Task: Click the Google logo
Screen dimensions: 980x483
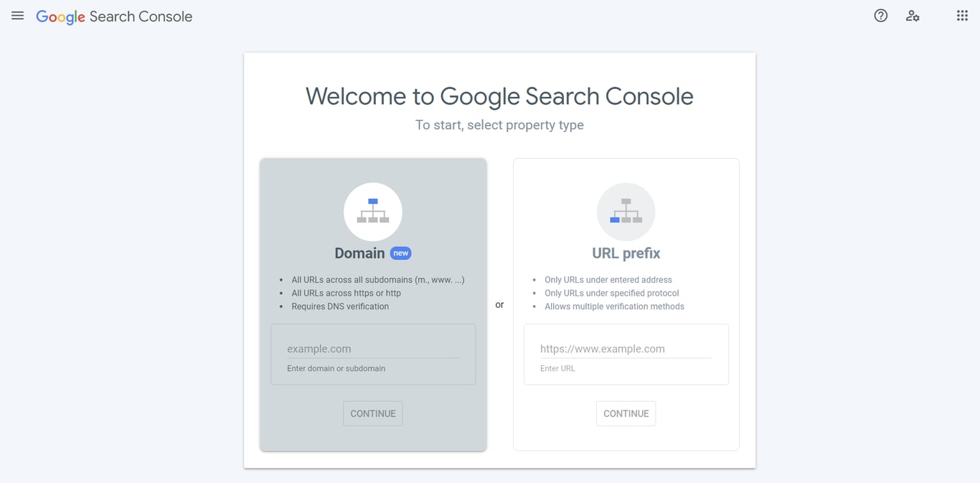Action: (x=60, y=17)
